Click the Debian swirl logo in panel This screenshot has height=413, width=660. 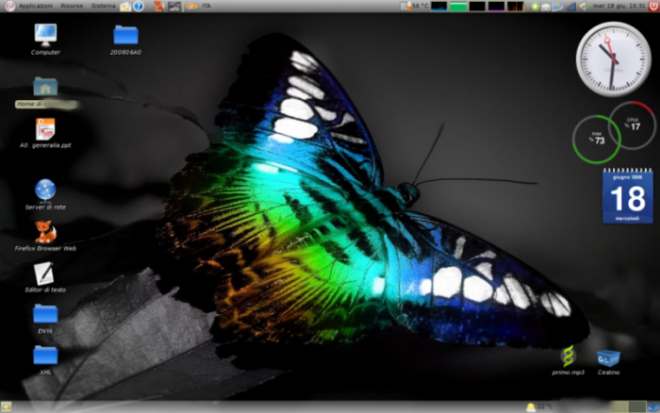(x=9, y=6)
